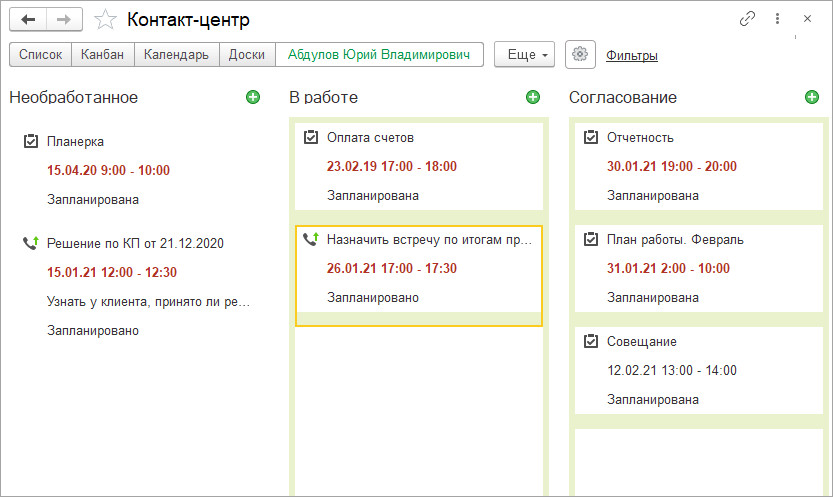833x497 pixels.
Task: Expand the Еще dropdown menu
Action: pyautogui.click(x=524, y=55)
